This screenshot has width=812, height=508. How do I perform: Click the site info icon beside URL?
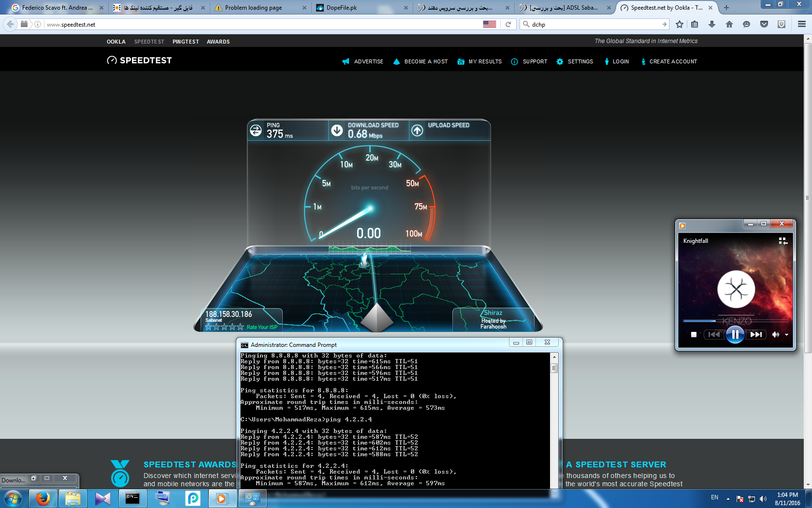click(38, 24)
